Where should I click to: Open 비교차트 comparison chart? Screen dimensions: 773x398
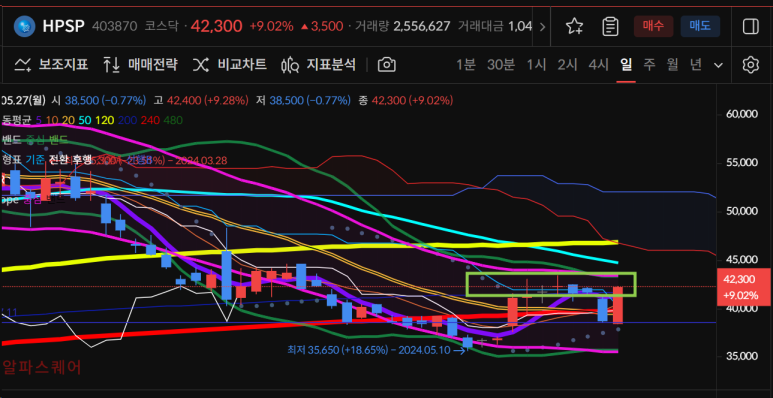[x=230, y=65]
